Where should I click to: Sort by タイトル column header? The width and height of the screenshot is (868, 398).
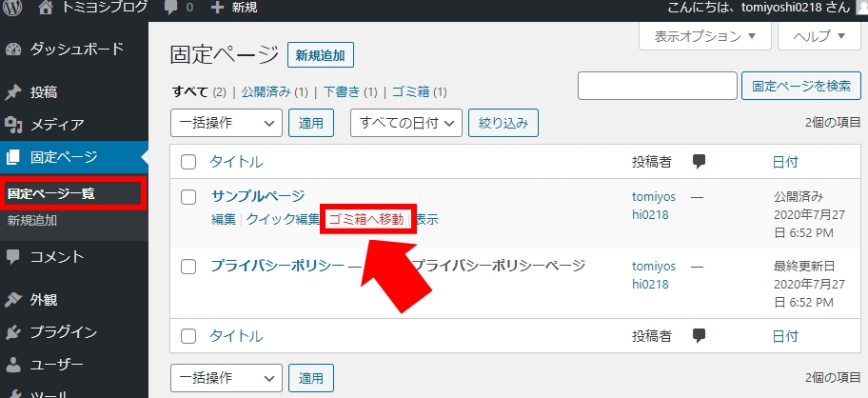click(x=236, y=162)
